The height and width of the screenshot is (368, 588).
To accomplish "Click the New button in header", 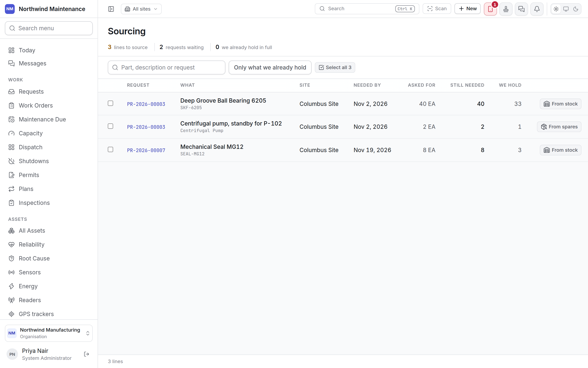I will tap(468, 9).
